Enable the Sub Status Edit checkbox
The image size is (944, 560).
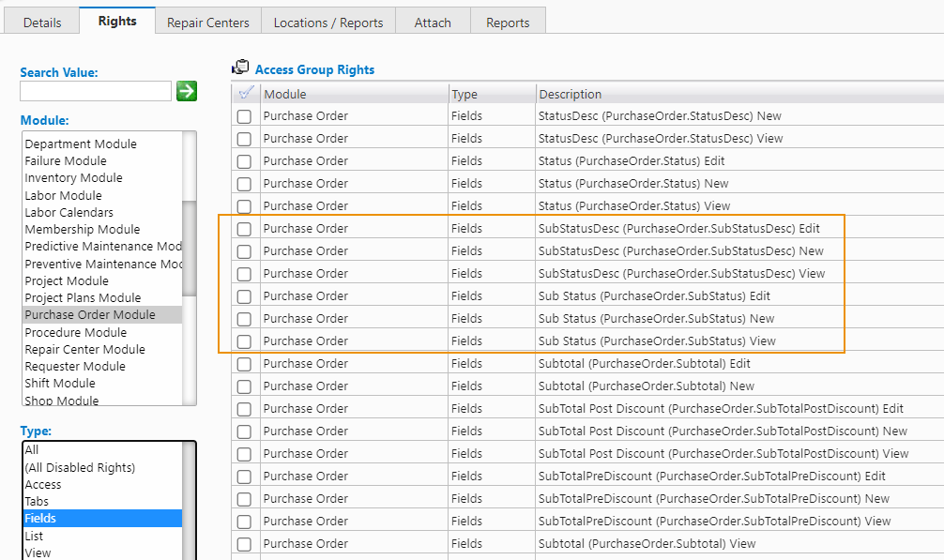(x=244, y=296)
